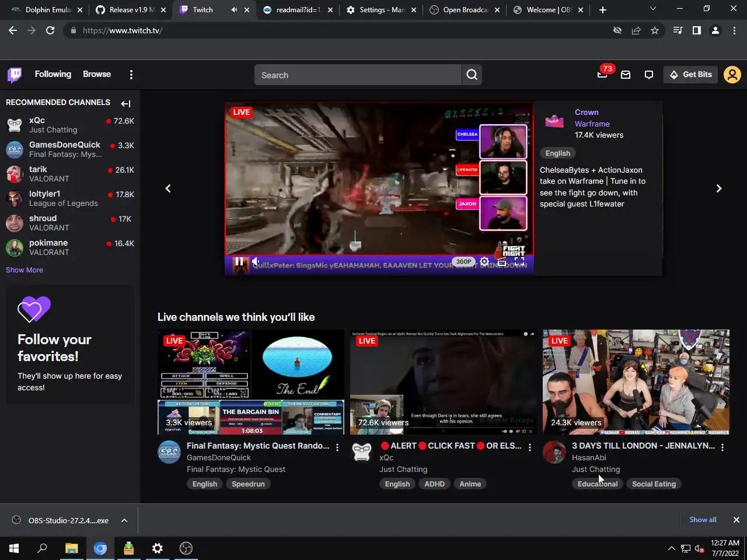The width and height of the screenshot is (747, 560).
Task: Switch to Release v1.9 GitHub tab
Action: pos(131,10)
